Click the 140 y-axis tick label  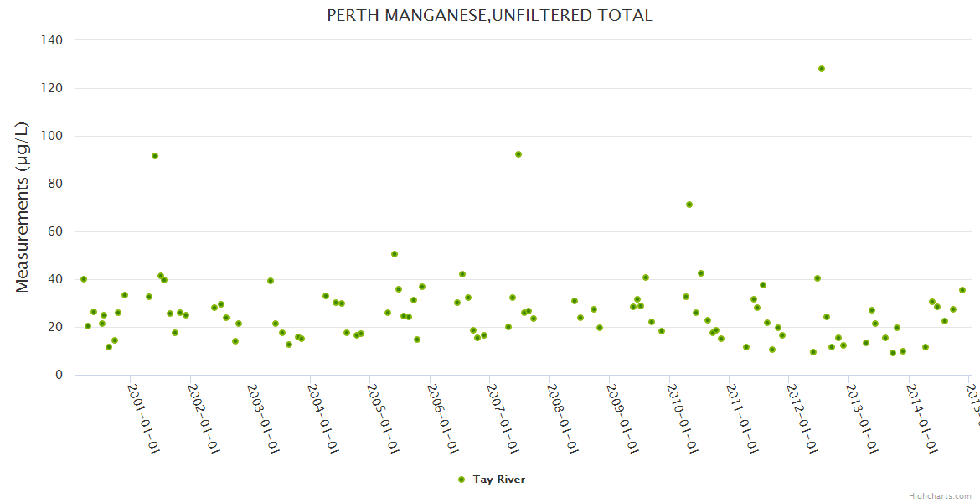[x=52, y=40]
